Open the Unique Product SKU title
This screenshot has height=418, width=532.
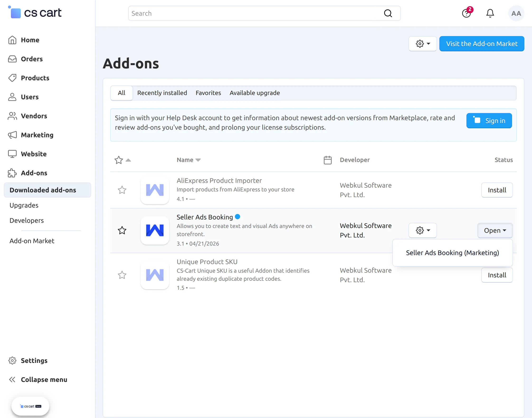[x=207, y=262]
